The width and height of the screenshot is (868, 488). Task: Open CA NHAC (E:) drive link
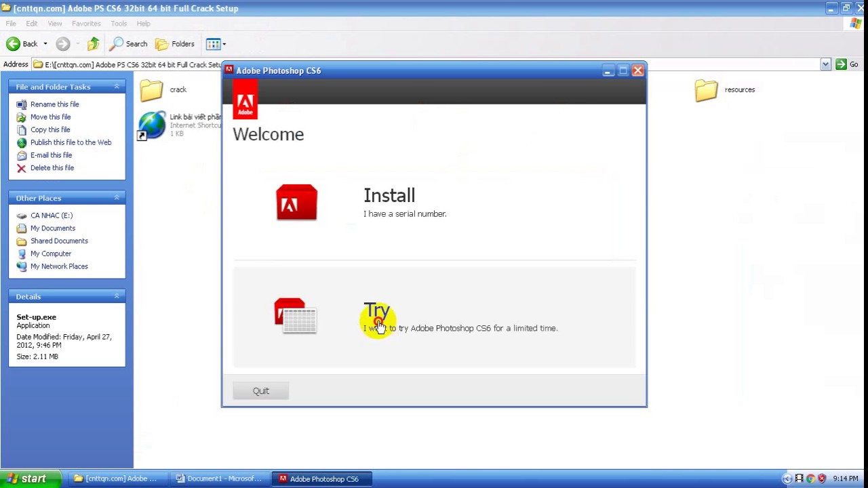click(52, 216)
